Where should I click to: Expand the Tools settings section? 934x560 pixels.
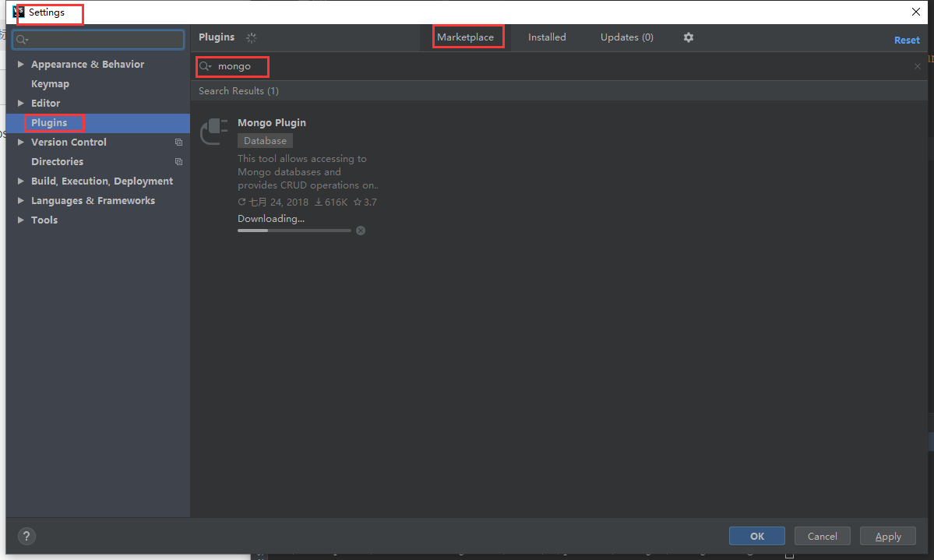[21, 220]
